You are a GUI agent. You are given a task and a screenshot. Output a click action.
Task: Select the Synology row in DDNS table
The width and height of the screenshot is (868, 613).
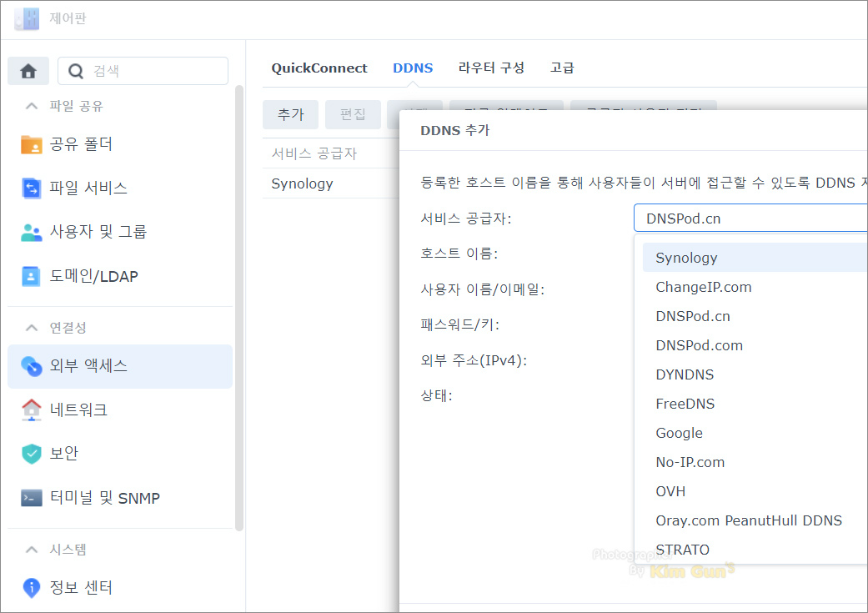[331, 183]
